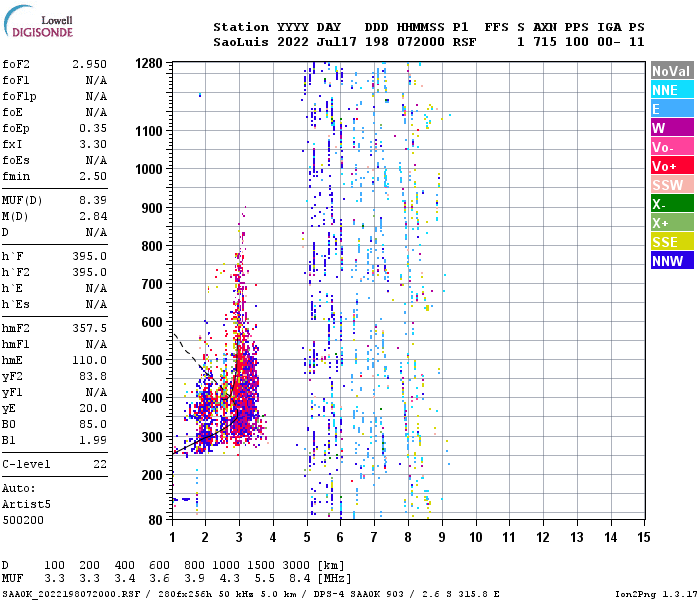Click the AXN value 715
Image resolution: width=700 pixels, height=600 pixels.
tap(545, 42)
